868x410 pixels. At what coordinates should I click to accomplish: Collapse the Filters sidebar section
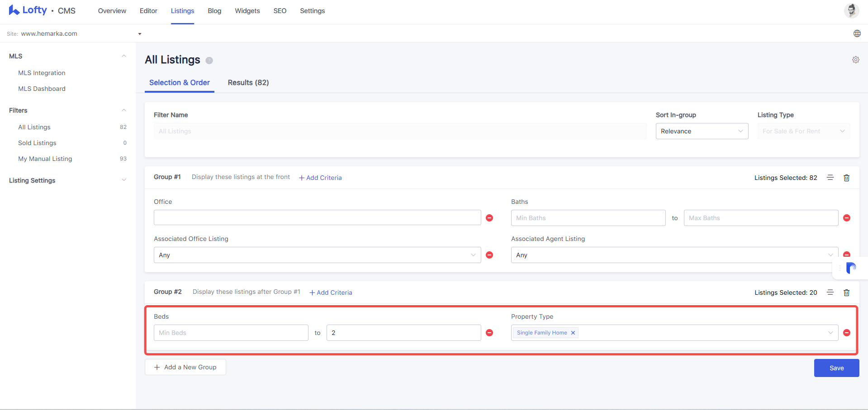tap(124, 110)
